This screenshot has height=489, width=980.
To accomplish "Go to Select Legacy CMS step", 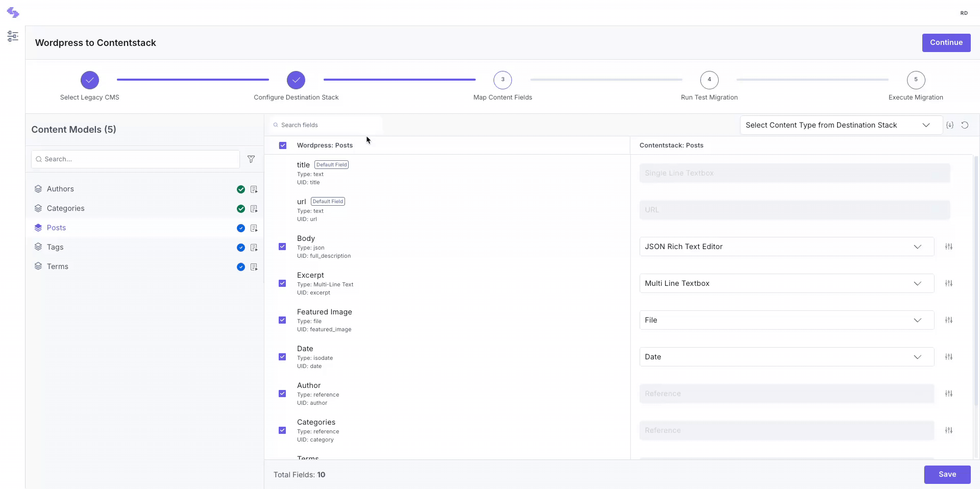I will point(90,80).
